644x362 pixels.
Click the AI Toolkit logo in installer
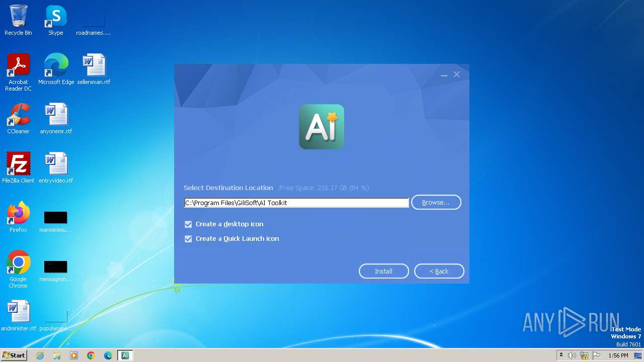(321, 127)
